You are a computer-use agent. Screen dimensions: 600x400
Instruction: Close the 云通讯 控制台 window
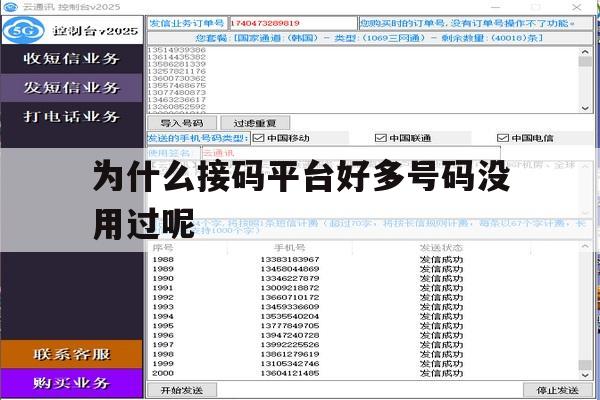coord(577,7)
